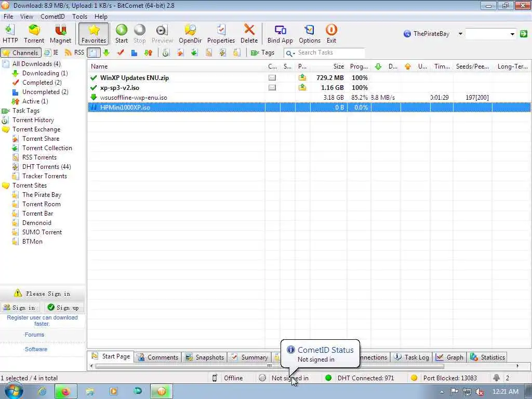Screen dimensions: 532x399
Task: Focus the Search Tasks field
Action: pos(330,52)
